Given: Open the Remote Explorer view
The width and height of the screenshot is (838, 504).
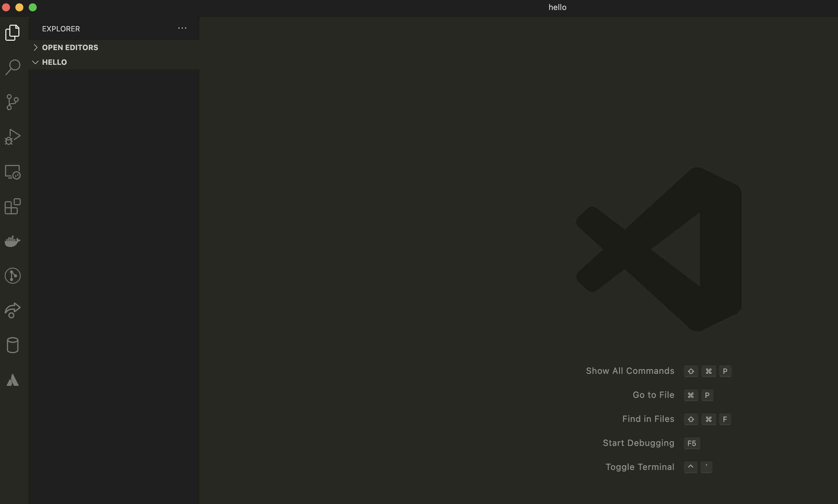Looking at the screenshot, I should [x=13, y=172].
